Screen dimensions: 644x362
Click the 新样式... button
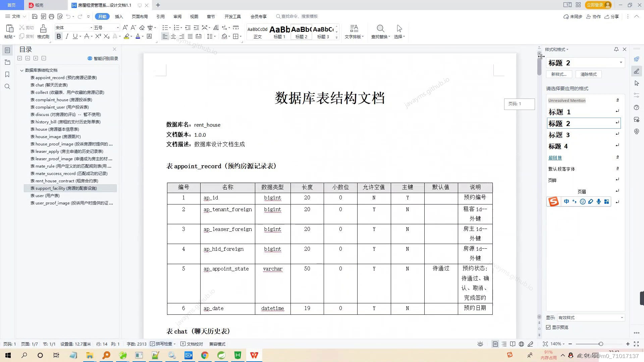coord(559,74)
